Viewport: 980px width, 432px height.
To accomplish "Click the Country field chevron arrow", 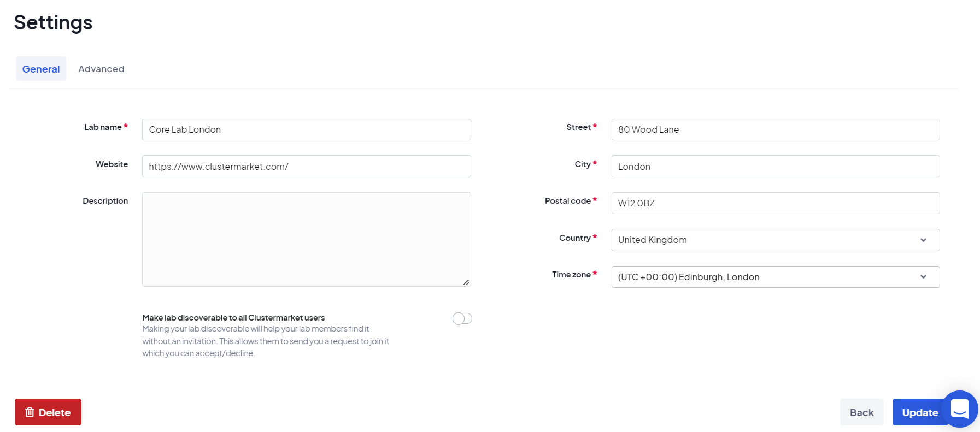I will [923, 240].
